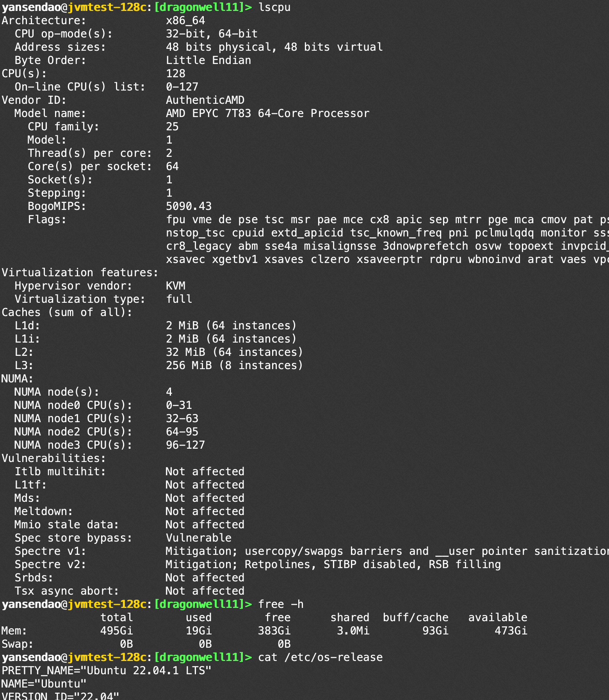Click the 'Socket(s):' label
Screen dimensions: 609x700
[x=60, y=180]
